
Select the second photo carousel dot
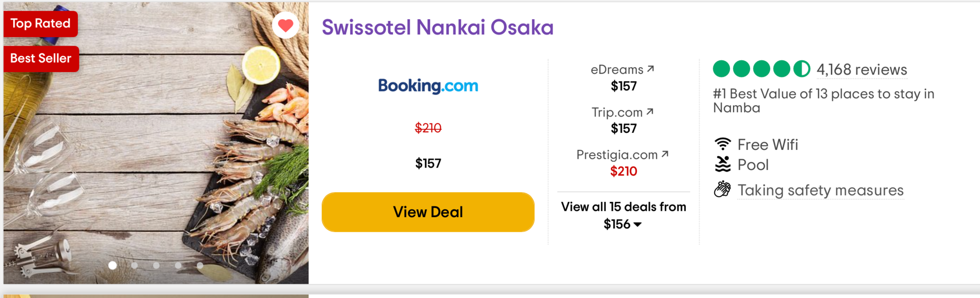coord(134,265)
